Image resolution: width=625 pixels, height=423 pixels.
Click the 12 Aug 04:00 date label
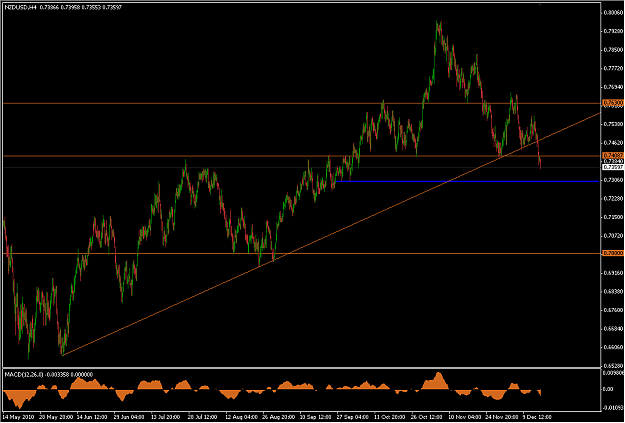click(x=241, y=416)
